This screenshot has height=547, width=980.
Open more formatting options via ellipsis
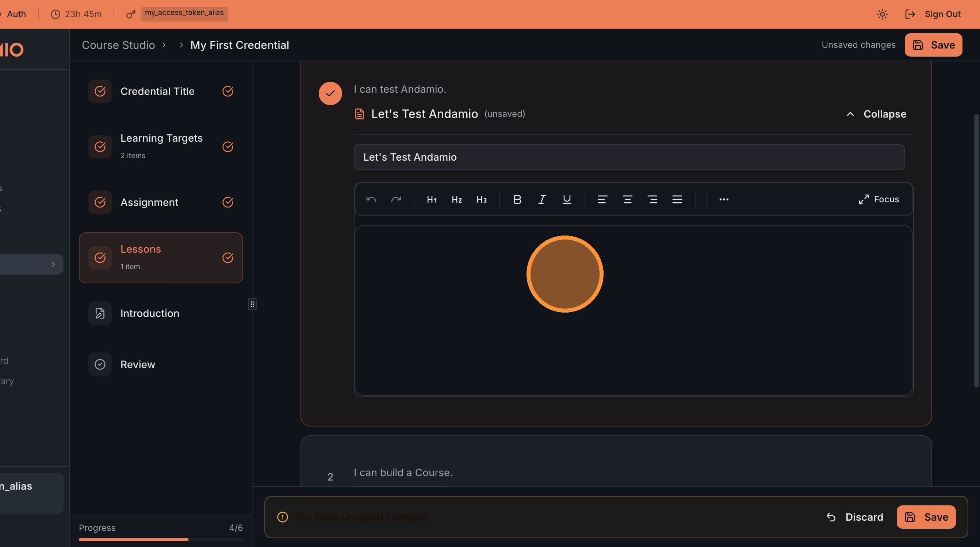[724, 199]
